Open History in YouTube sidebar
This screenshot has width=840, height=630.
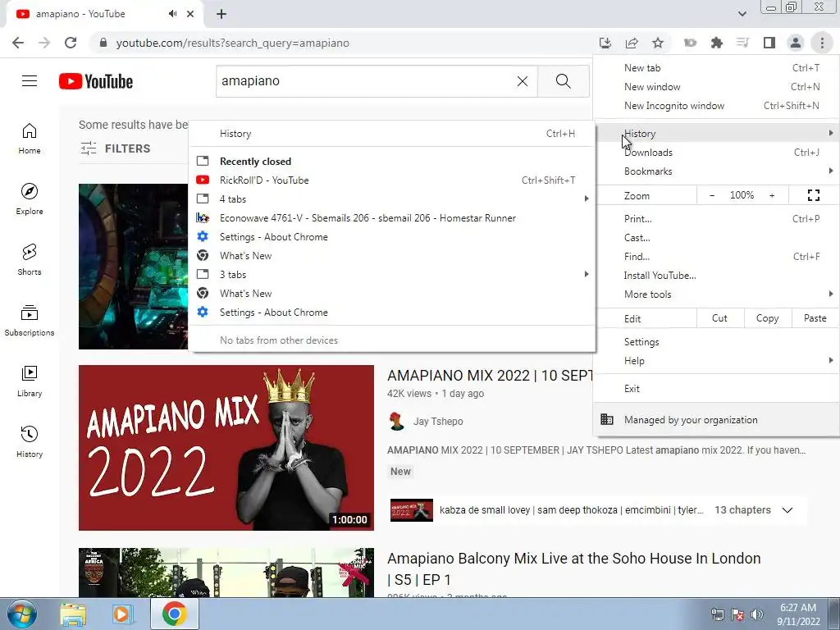click(30, 441)
